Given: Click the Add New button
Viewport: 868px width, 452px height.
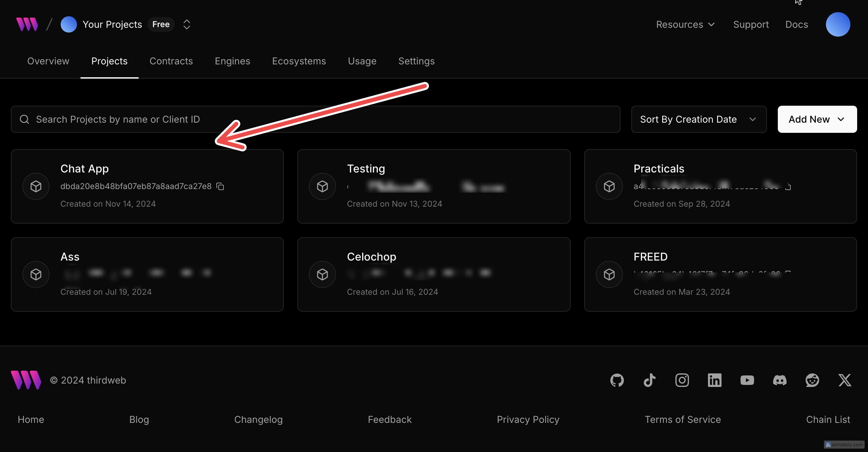Looking at the screenshot, I should coord(817,119).
